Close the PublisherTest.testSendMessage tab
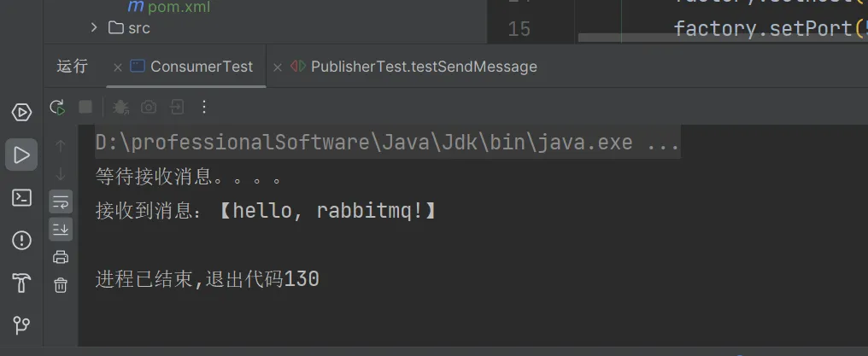Screen dimensions: 868x356 277,67
